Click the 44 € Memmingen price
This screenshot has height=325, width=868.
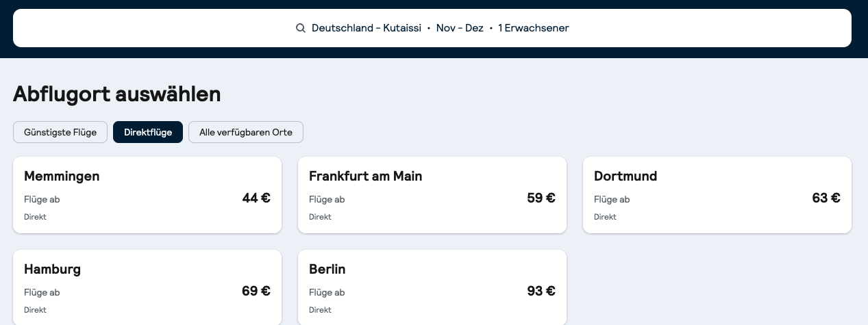256,198
